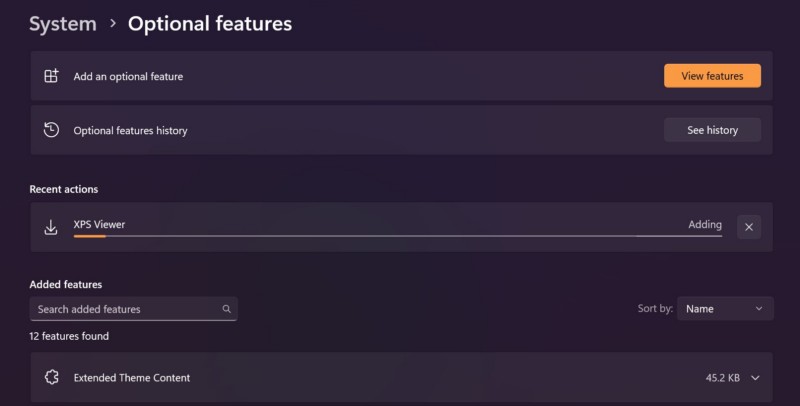Viewport: 800px width, 406px height.
Task: Click the Optional features history clock icon
Action: 51,130
